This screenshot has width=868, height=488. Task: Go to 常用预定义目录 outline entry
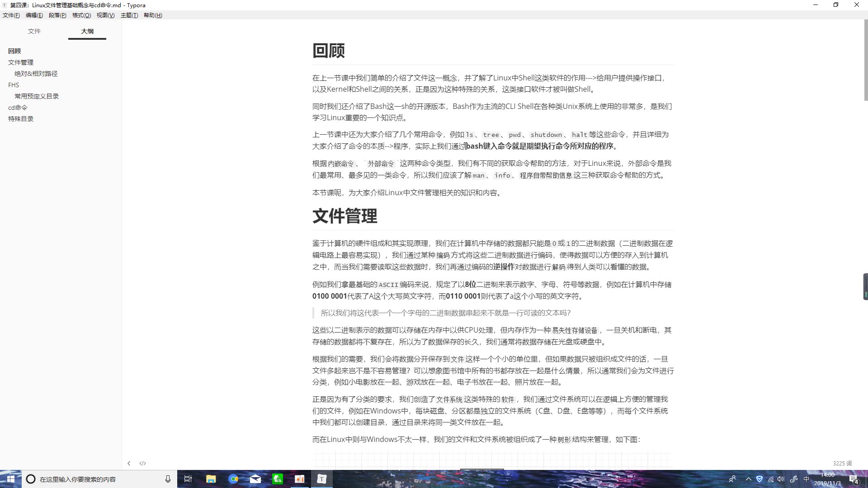37,96
